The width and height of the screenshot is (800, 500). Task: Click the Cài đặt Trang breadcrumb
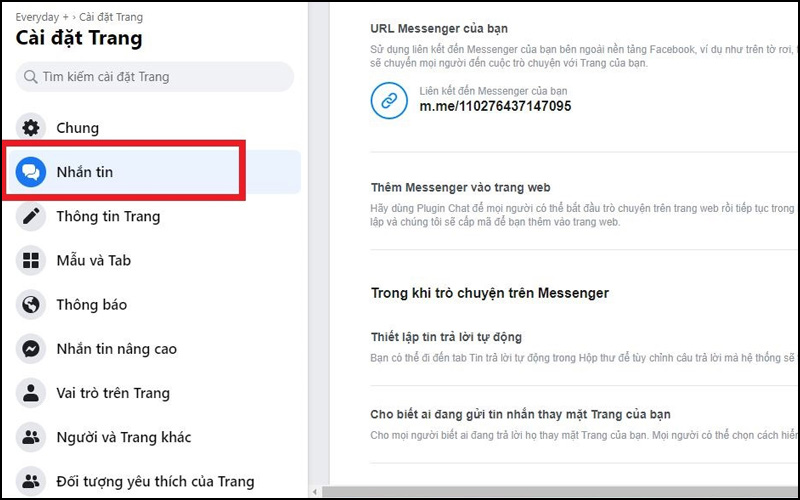click(x=111, y=17)
